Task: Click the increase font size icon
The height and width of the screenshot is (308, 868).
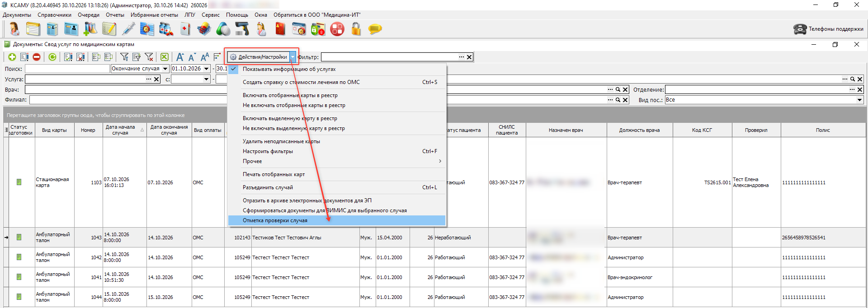Action: [180, 57]
